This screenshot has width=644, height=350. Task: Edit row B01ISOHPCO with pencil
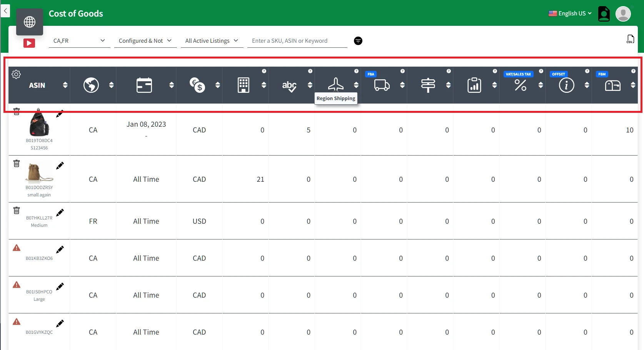coord(60,287)
